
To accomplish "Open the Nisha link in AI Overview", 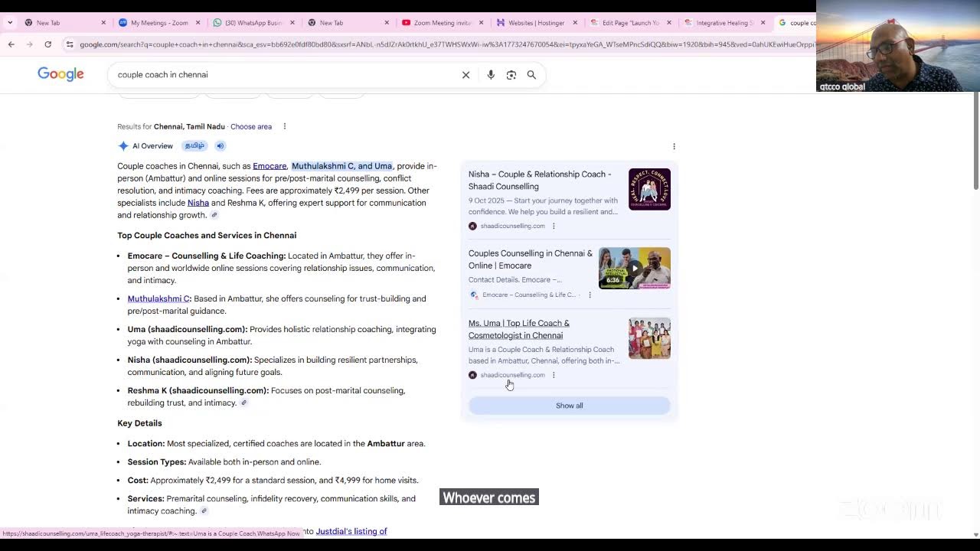I will [x=198, y=203].
